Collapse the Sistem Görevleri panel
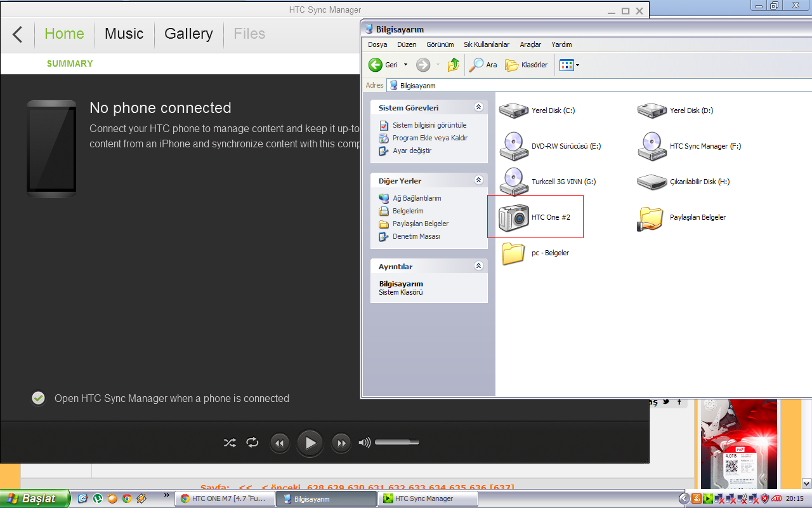 coord(478,107)
